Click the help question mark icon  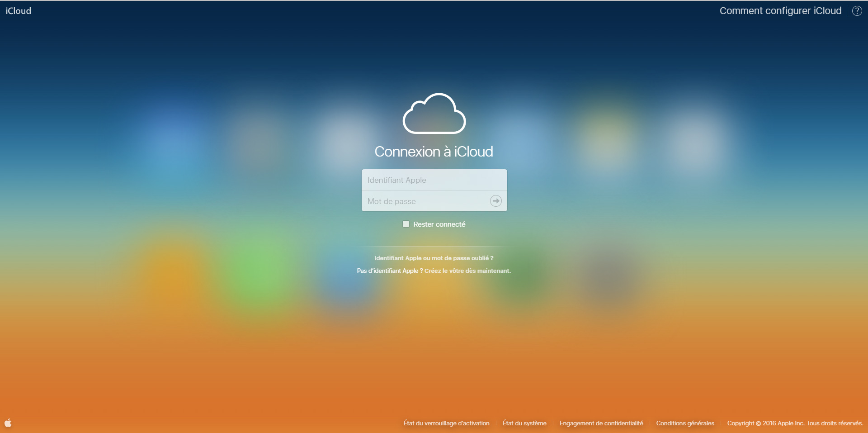click(857, 11)
